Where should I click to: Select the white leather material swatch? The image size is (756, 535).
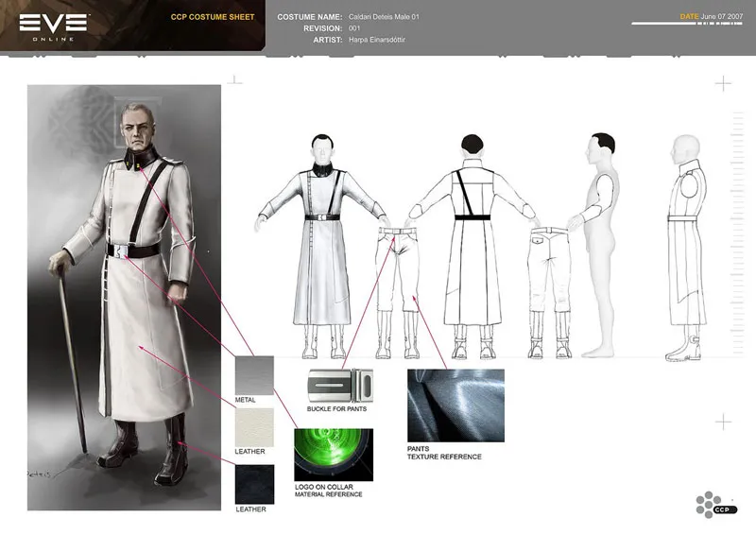coord(254,427)
